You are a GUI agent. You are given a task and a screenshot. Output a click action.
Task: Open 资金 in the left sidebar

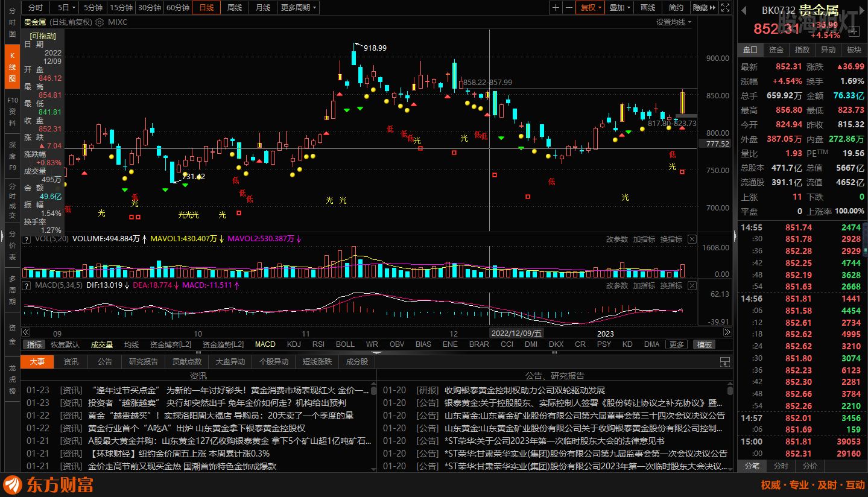coord(12,335)
